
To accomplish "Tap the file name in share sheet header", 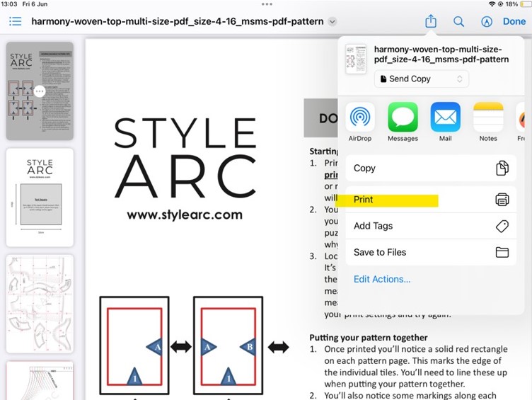I will pyautogui.click(x=441, y=55).
